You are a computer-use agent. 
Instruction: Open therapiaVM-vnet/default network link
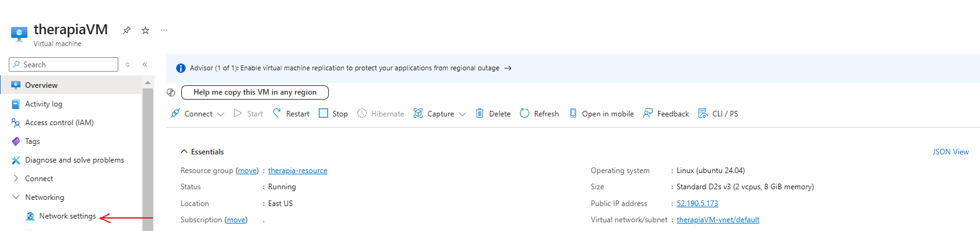click(718, 220)
